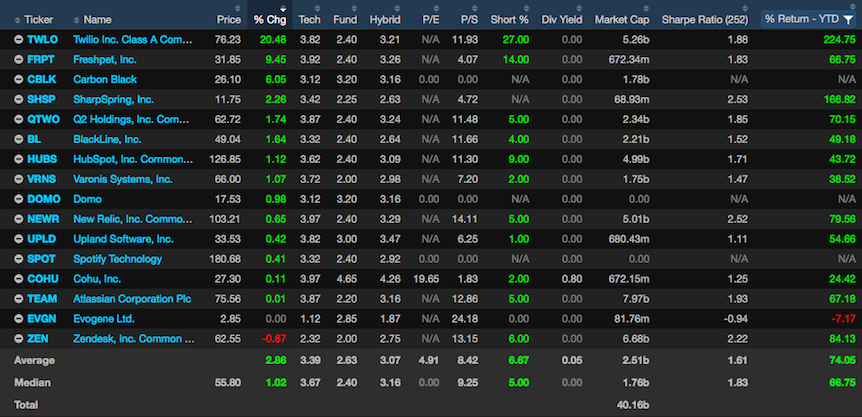Click the minus icon beside VRNS
The height and width of the screenshot is (417, 862).
(19, 179)
